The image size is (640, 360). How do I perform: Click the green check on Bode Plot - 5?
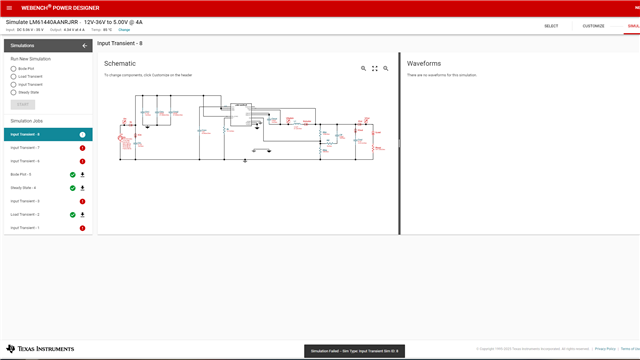[x=73, y=175]
